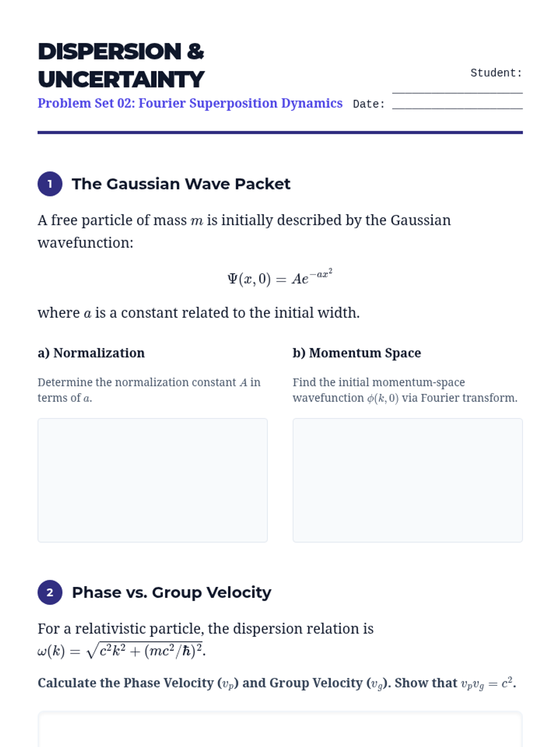Click the 'Date:' label
Viewport: 560px width, 747px height.
click(x=369, y=104)
